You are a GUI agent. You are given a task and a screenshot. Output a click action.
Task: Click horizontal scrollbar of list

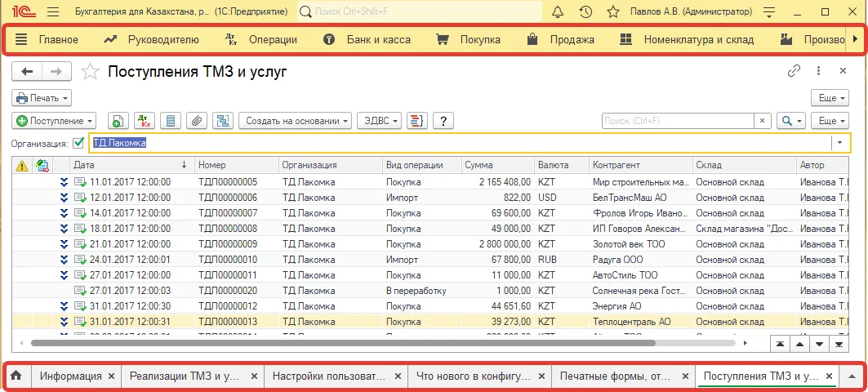point(343,343)
